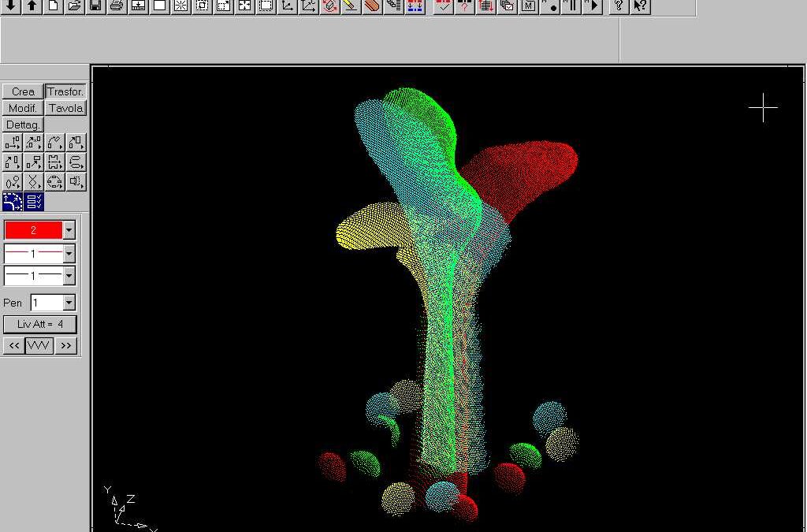This screenshot has width=807, height=532.
Task: Open the Pen number dropdown
Action: (x=69, y=303)
